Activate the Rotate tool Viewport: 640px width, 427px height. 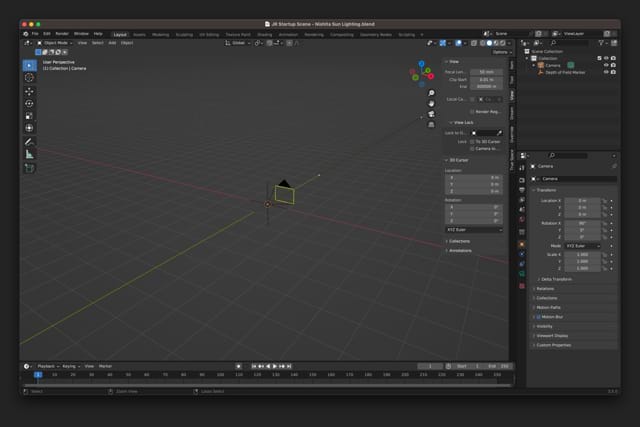tap(29, 104)
